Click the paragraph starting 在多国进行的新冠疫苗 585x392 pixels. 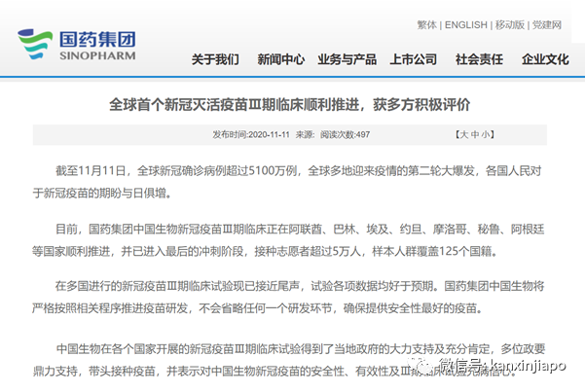click(288, 298)
